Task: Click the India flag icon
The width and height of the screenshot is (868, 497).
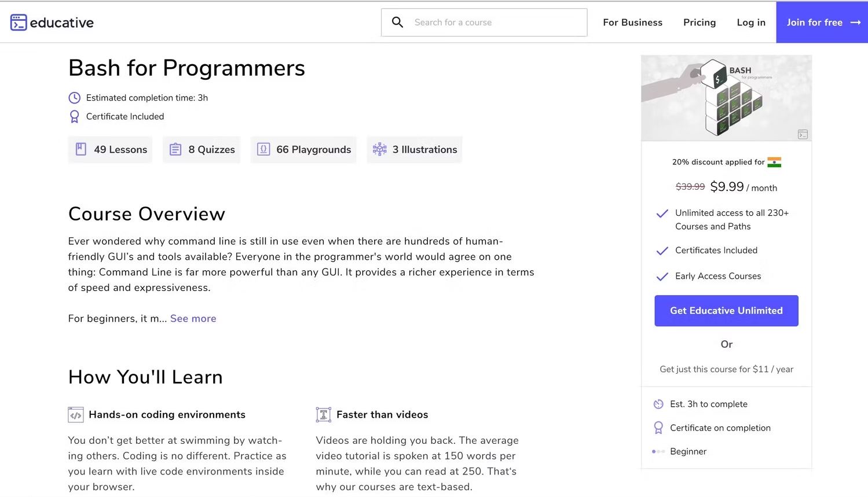Action: click(x=774, y=162)
